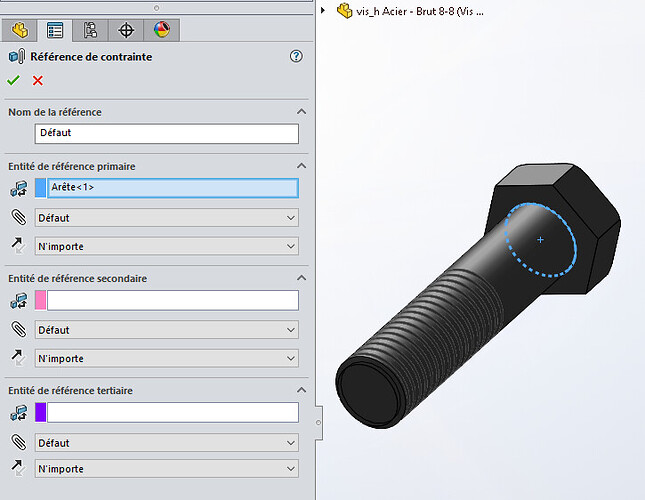
Task: Open the ConfigurationManager tab icon
Action: coord(91,29)
